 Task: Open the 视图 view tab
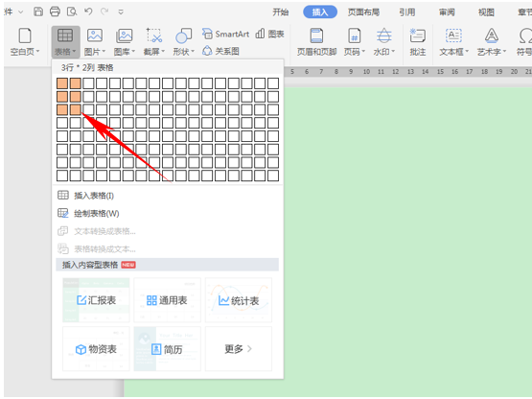[486, 12]
